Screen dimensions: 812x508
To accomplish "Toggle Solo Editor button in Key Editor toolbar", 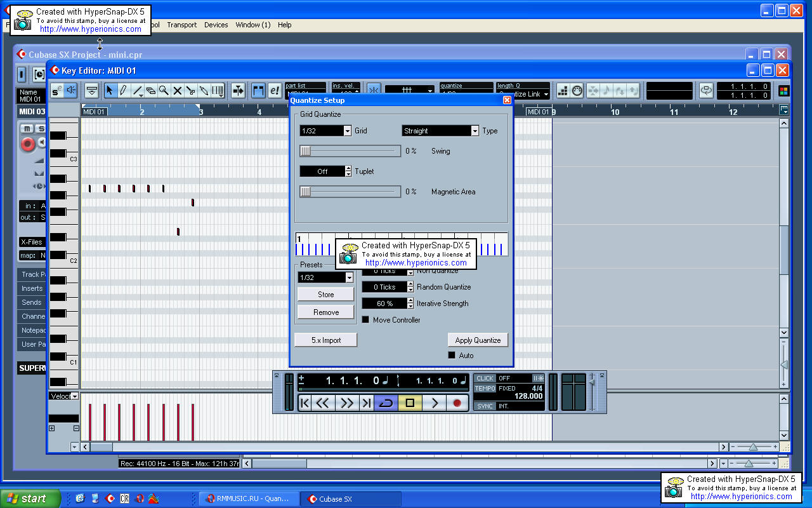I will (x=57, y=91).
